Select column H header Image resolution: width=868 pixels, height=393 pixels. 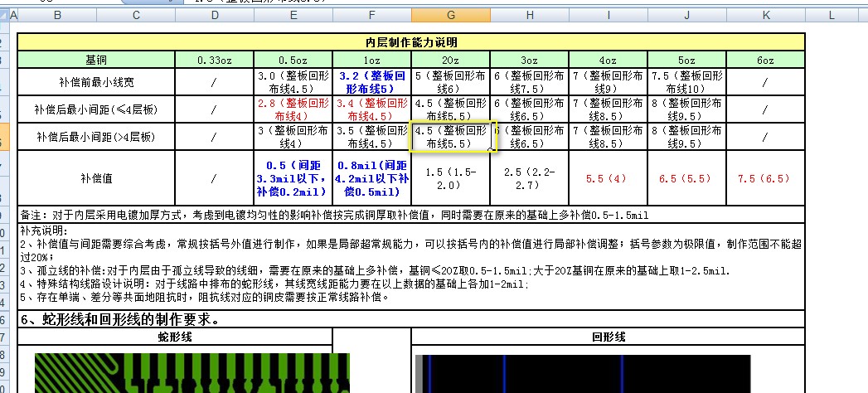click(530, 16)
